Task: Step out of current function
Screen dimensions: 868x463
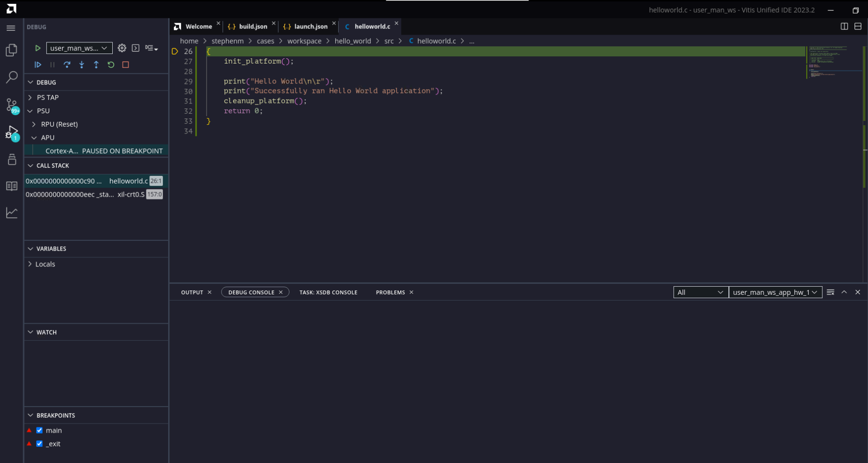Action: pos(96,65)
